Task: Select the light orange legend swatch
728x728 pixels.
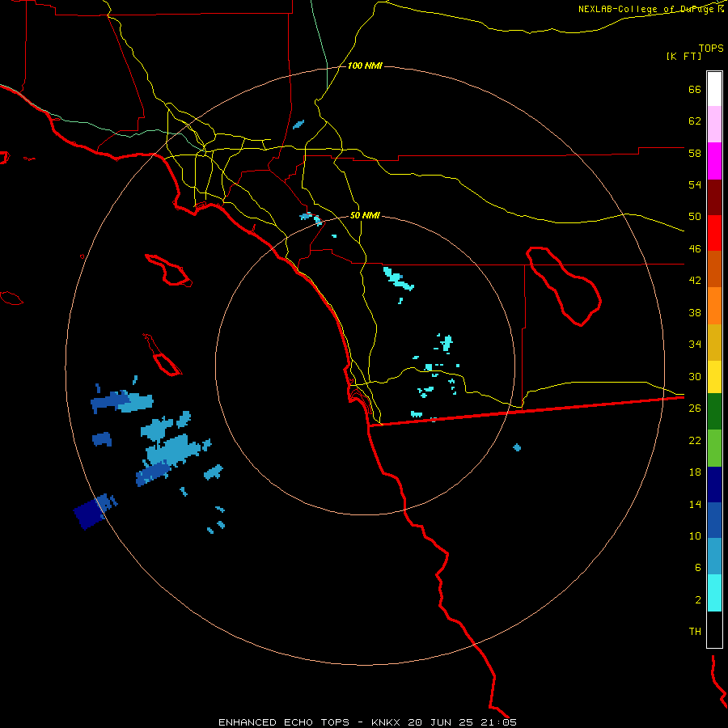Action: pos(714,306)
